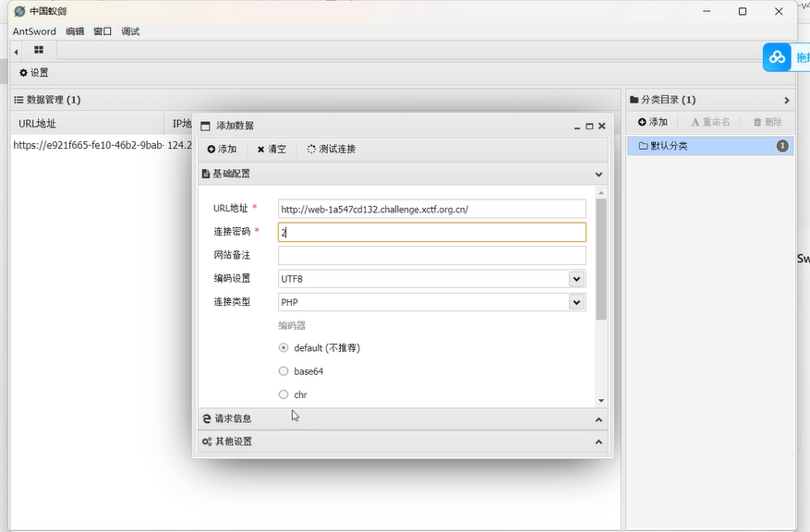
Task: Click the grid home tab icon
Action: click(39, 51)
